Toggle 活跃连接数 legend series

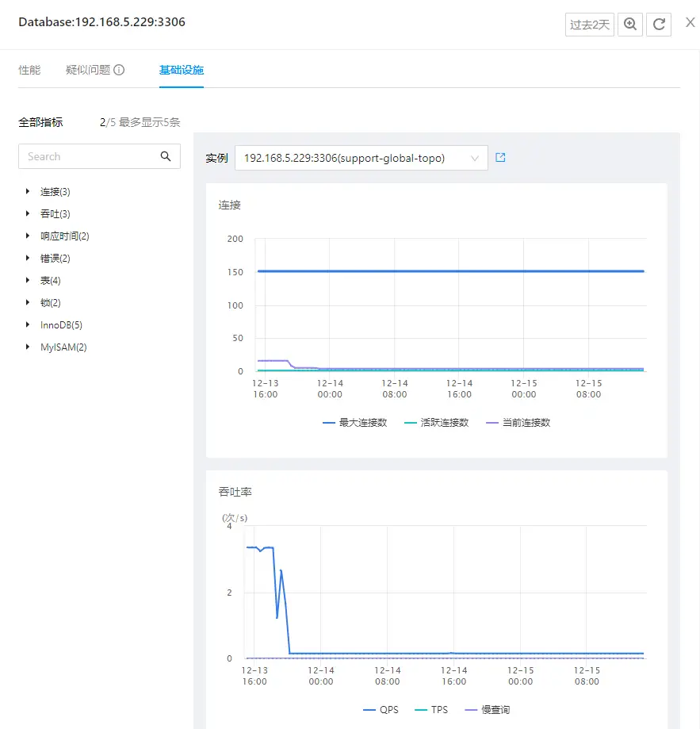point(436,423)
